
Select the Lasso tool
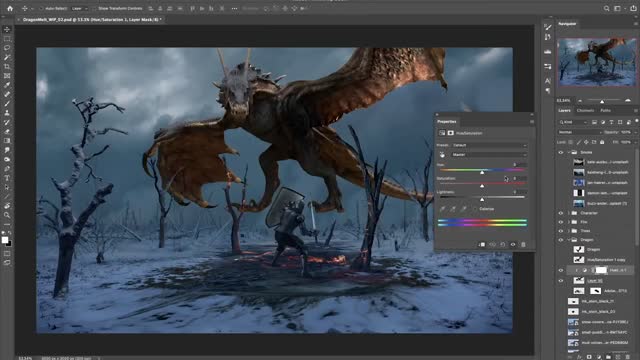7,48
